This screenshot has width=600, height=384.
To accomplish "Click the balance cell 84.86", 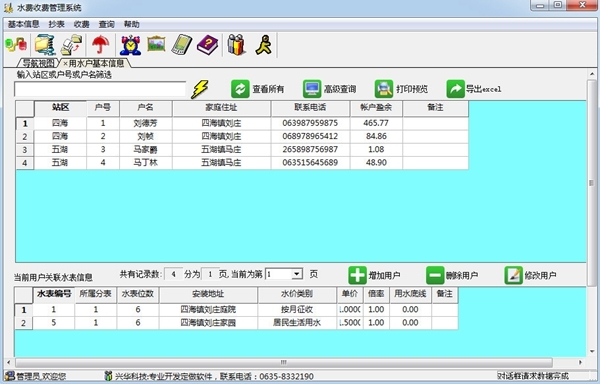I will [x=376, y=136].
